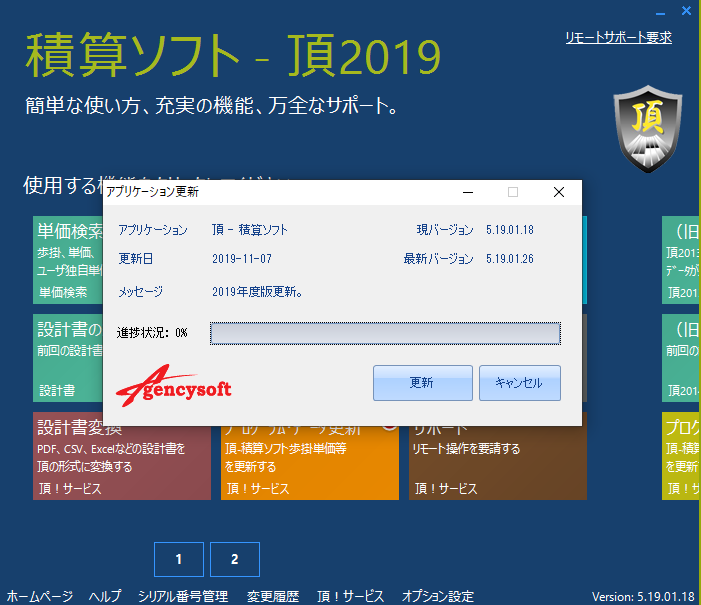The image size is (701, 605).
Task: Click the message 2019年度版更新。
Action: [258, 292]
